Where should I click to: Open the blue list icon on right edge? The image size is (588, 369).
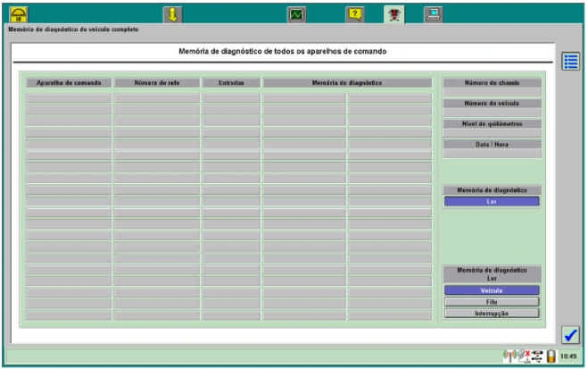pyautogui.click(x=571, y=62)
